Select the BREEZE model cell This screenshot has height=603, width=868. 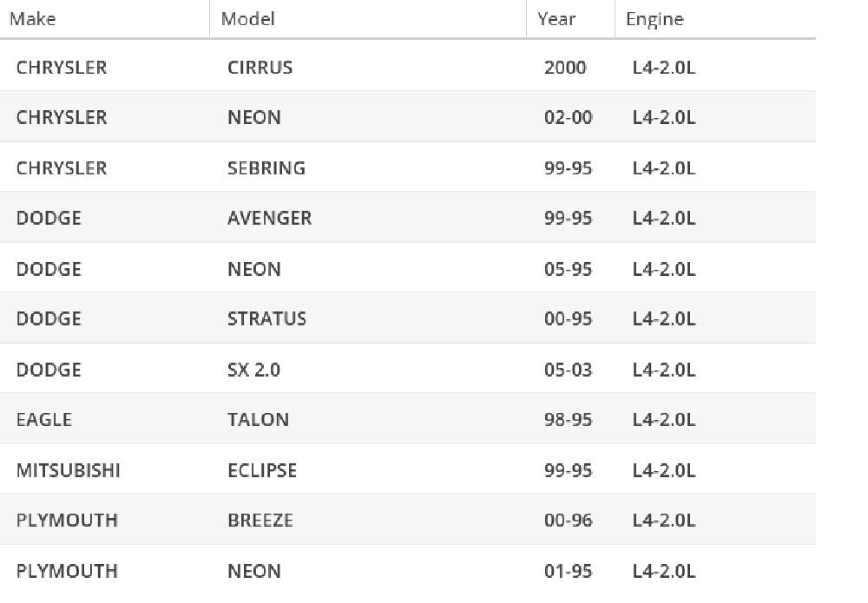click(260, 521)
